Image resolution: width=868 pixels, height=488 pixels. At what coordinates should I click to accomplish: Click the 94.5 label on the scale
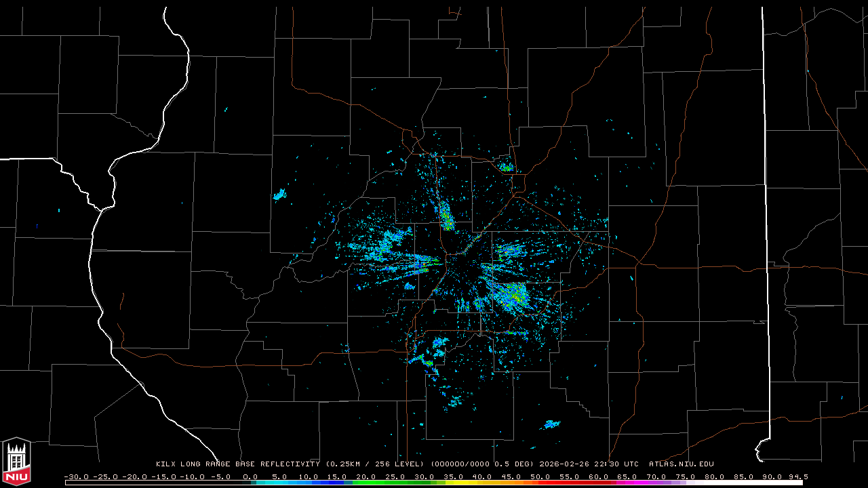(x=797, y=476)
